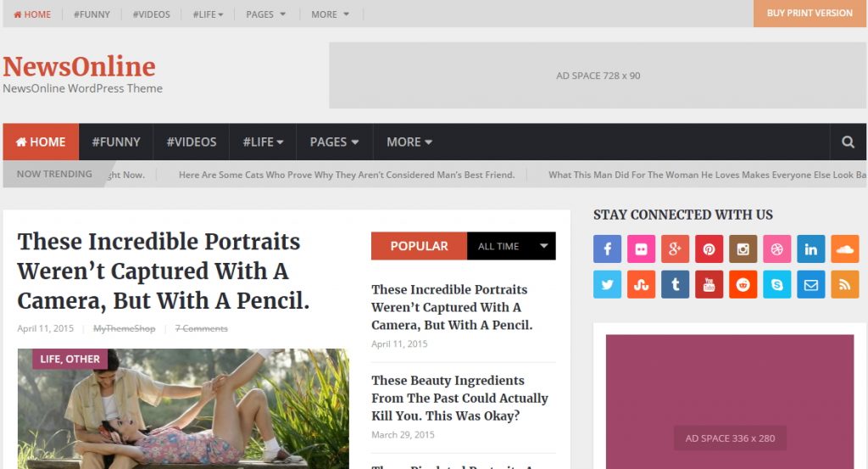This screenshot has height=469, width=868.
Task: Expand the PAGES dropdown in dark navbar
Action: coord(334,142)
